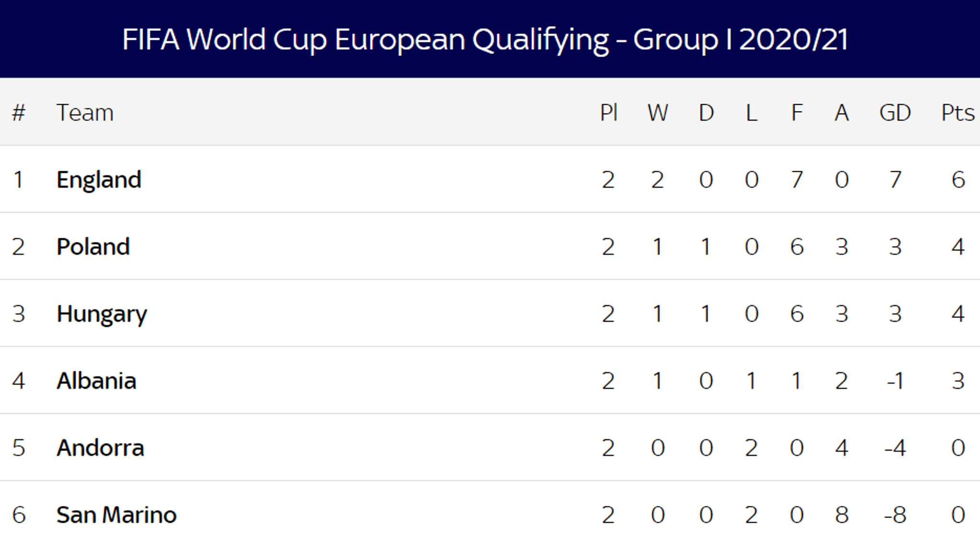Click the # position column header
The height and width of the screenshot is (551, 980).
pyautogui.click(x=19, y=113)
